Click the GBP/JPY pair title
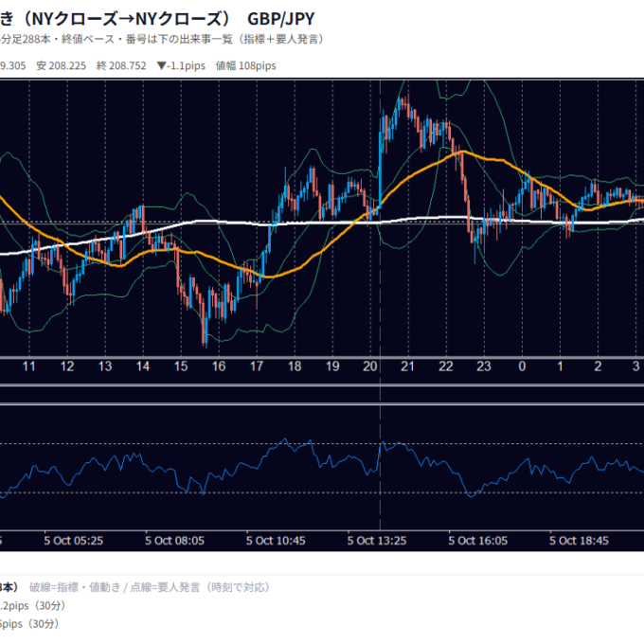 [x=281, y=19]
